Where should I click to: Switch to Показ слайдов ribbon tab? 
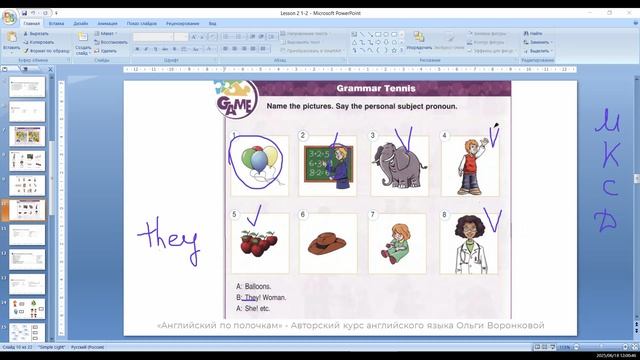click(142, 24)
